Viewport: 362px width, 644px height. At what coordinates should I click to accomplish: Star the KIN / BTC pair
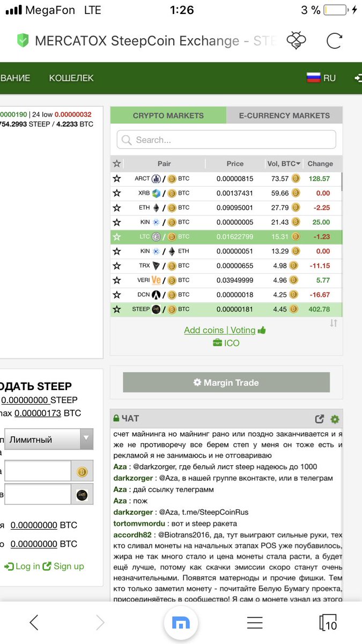(117, 222)
